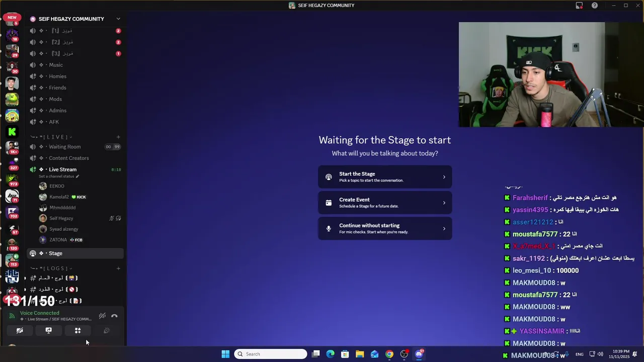Open the server with the green Kick logo
This screenshot has width=644, height=362.
(x=12, y=132)
